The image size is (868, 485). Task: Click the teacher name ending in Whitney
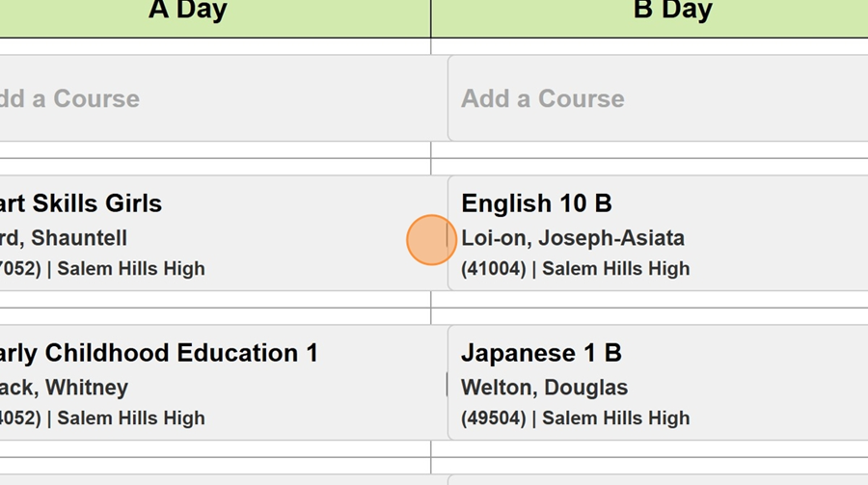(x=63, y=388)
